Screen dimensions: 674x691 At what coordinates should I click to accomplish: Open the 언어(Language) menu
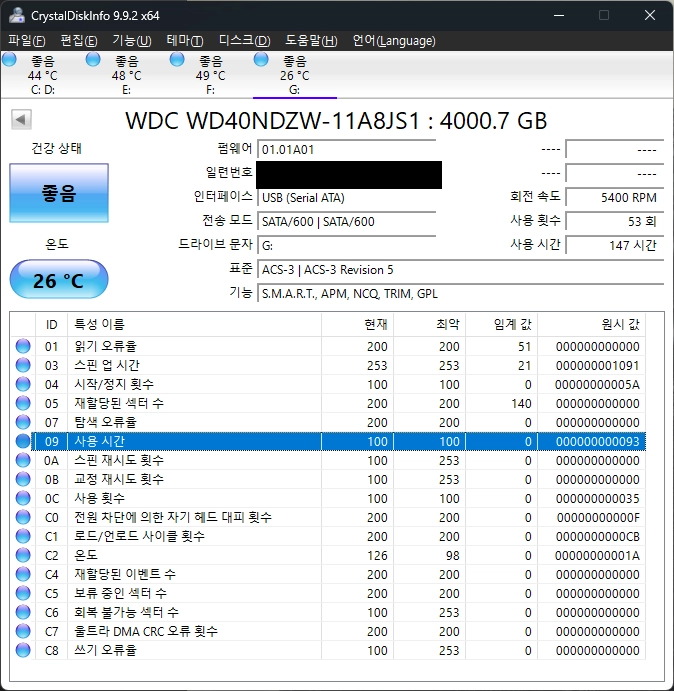point(394,41)
